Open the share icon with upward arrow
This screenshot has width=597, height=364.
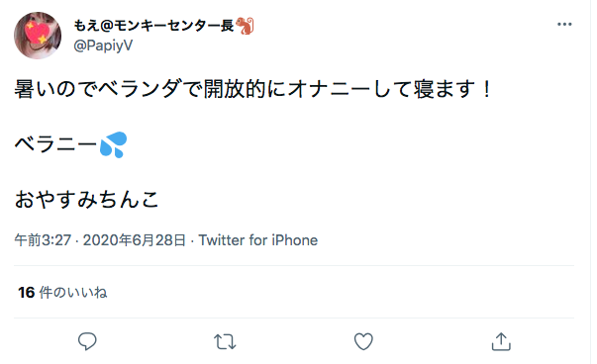tap(501, 341)
